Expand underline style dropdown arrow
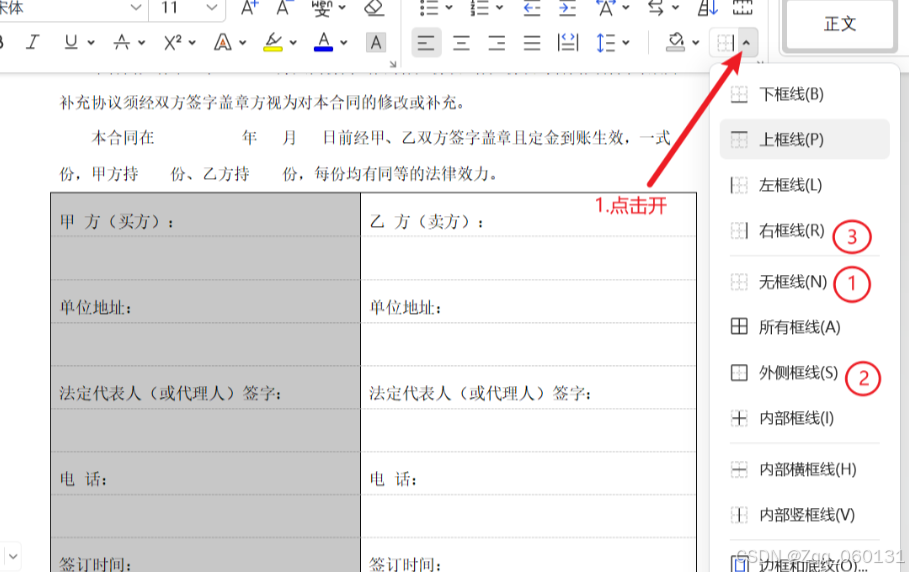The height and width of the screenshot is (572, 909). click(92, 42)
